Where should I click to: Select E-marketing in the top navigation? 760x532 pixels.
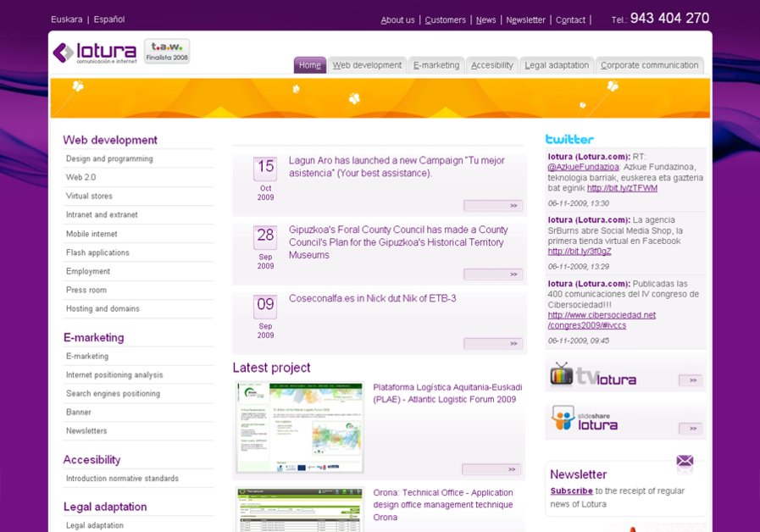tap(435, 64)
